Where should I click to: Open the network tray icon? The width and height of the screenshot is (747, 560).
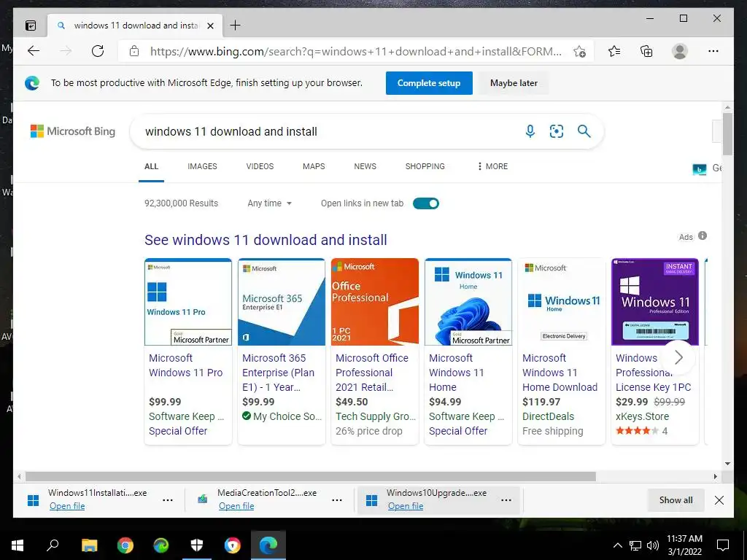point(635,545)
